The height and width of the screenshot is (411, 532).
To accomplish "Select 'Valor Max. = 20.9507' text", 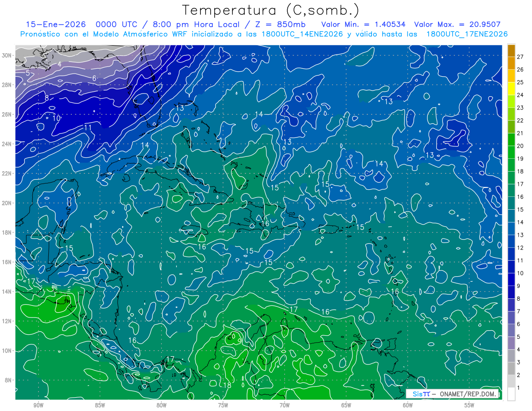I will pos(457,25).
